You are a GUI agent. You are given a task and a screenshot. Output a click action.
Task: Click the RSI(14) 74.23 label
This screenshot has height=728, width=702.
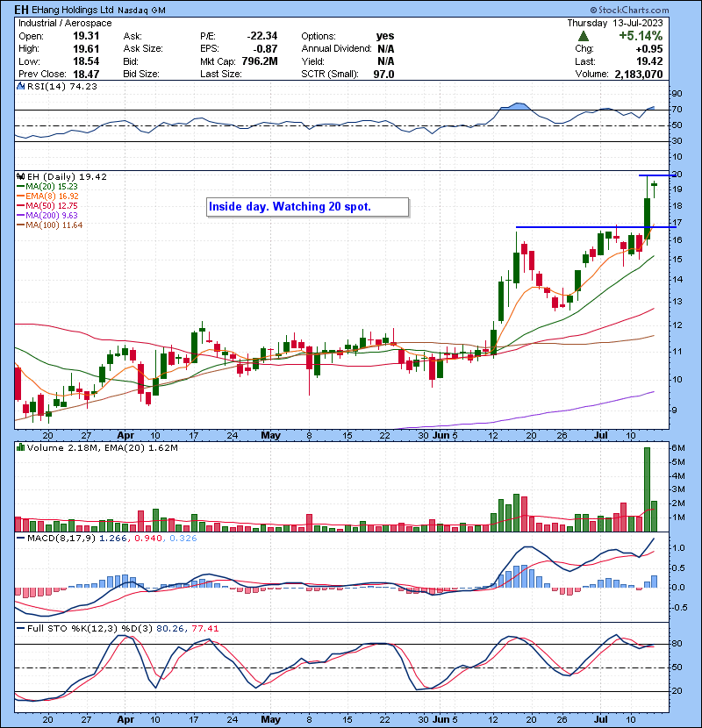62,86
